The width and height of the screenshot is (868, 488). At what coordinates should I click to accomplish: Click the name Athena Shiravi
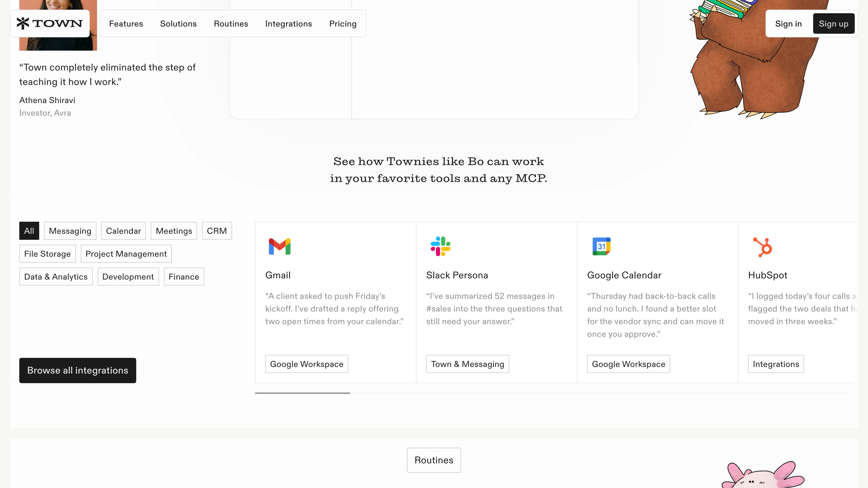pos(47,100)
